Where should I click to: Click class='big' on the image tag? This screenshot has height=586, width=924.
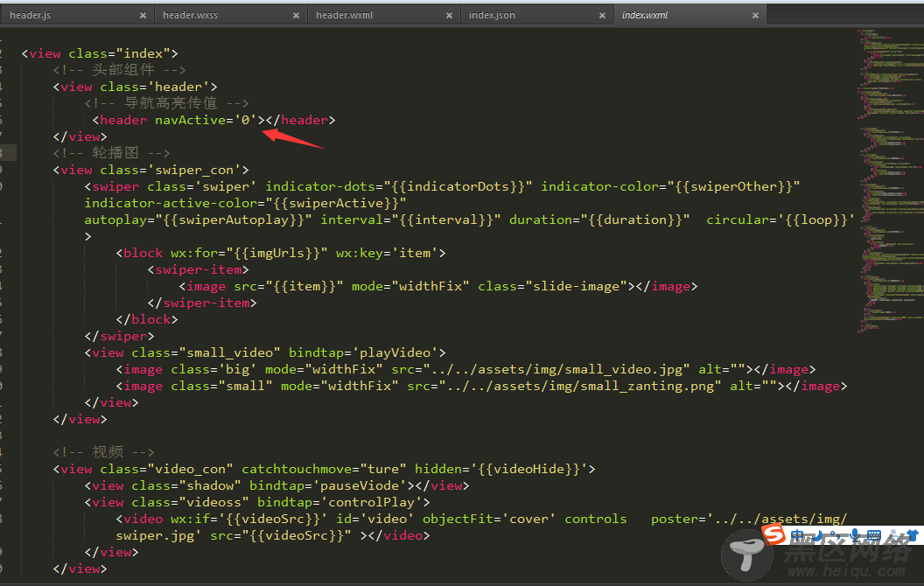point(213,370)
